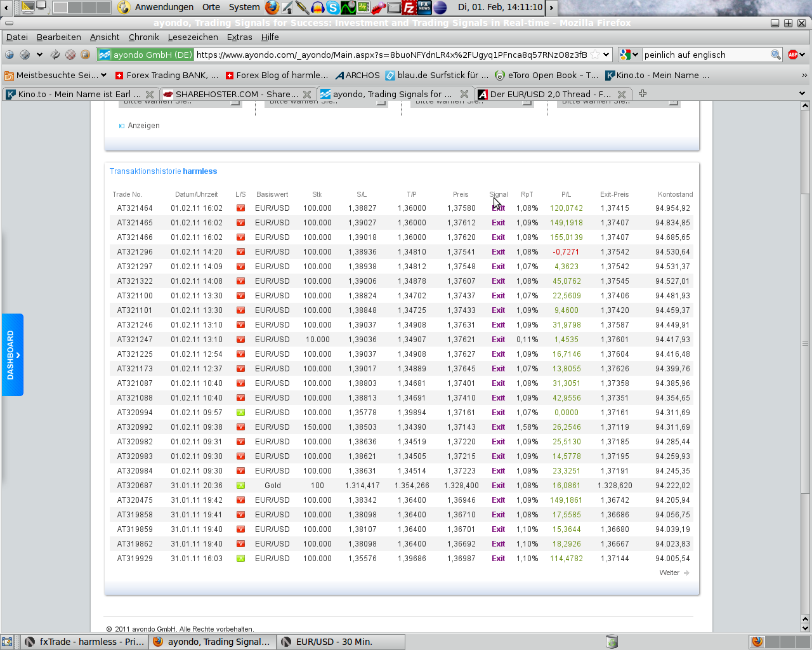Screen dimensions: 812x650
Task: Open the FileZilla launcher in the top panel
Action: click(409, 8)
